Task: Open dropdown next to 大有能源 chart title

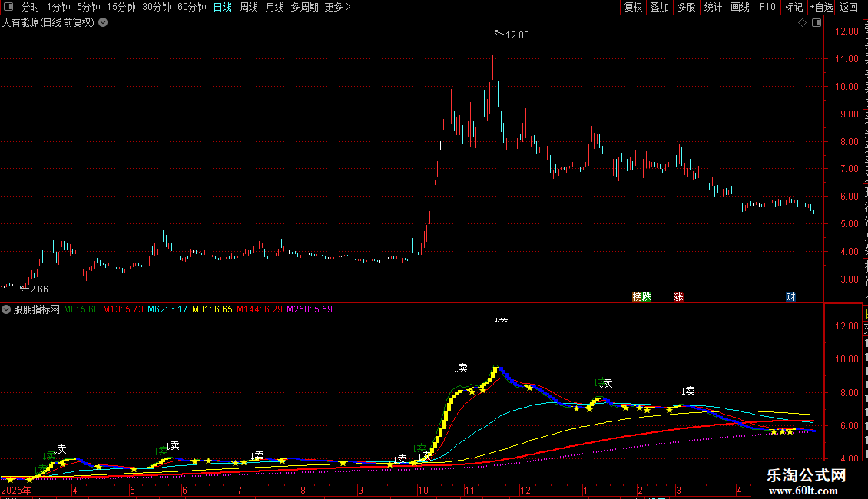Action: point(103,23)
